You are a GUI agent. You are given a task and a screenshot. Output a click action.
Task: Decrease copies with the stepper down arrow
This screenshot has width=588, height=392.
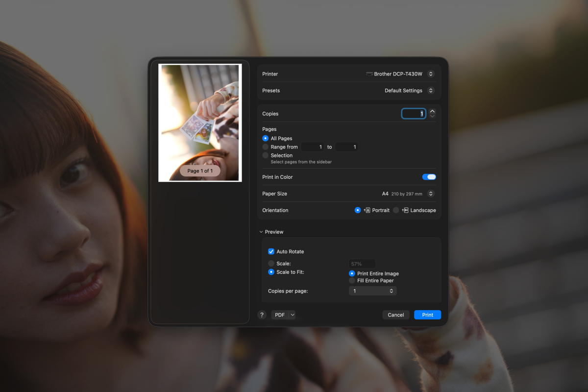pos(432,116)
